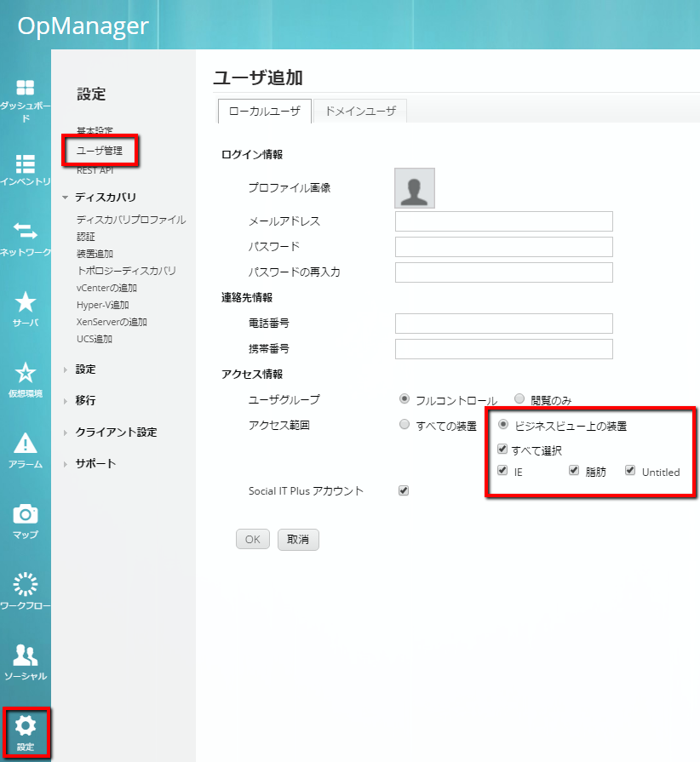Toggle the Untitled business view checkbox
The width and height of the screenshot is (700, 762).
630,470
